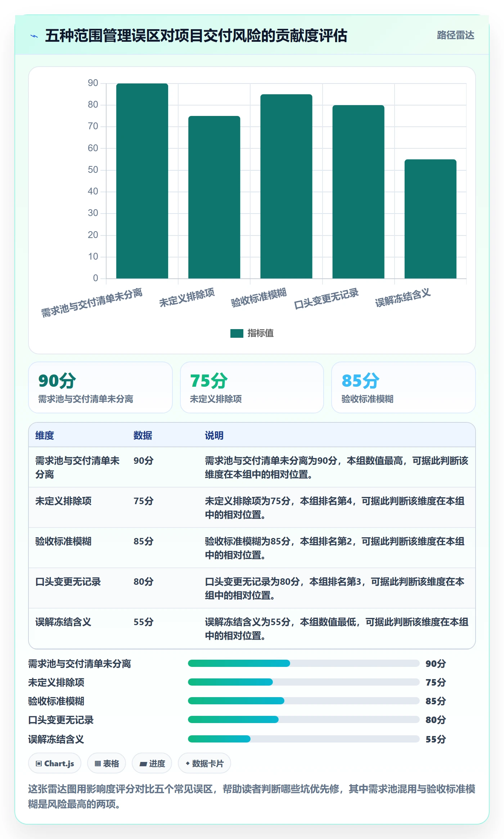Click the 指标值 legend text
Image resolution: width=504 pixels, height=839 pixels.
(260, 333)
